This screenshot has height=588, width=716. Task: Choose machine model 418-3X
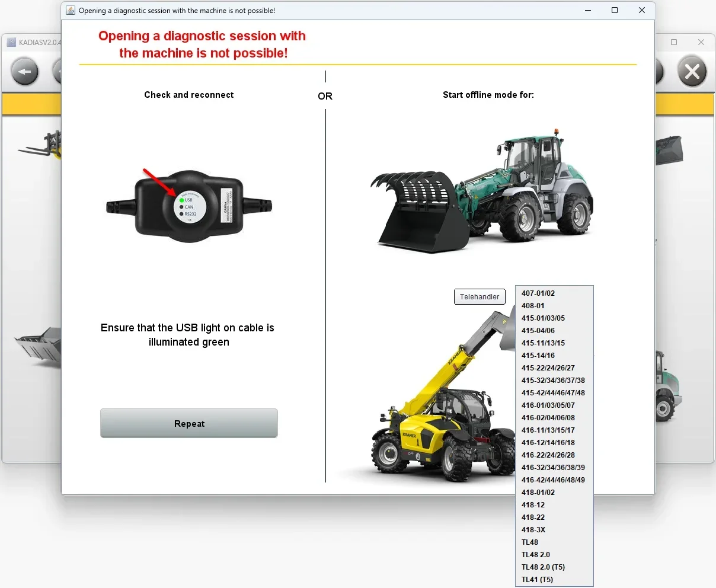(x=532, y=529)
